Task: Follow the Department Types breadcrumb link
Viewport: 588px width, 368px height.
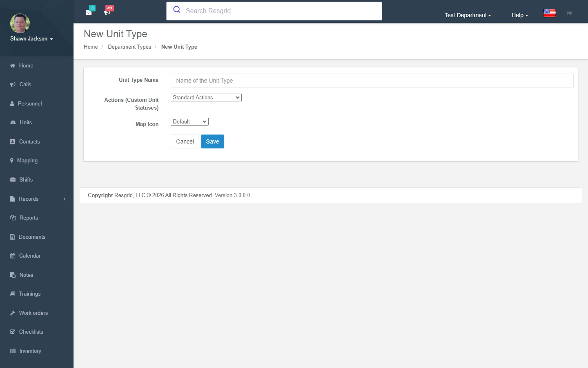Action: [129, 47]
